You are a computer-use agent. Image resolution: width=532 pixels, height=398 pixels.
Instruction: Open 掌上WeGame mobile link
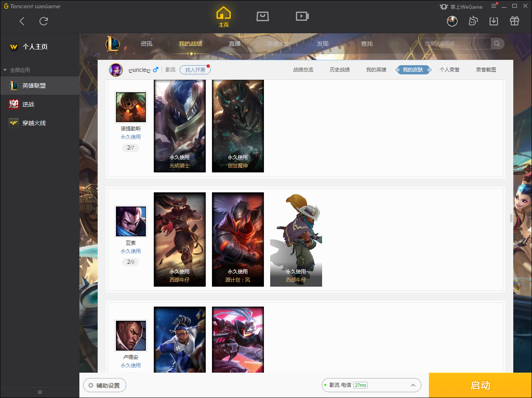click(461, 7)
